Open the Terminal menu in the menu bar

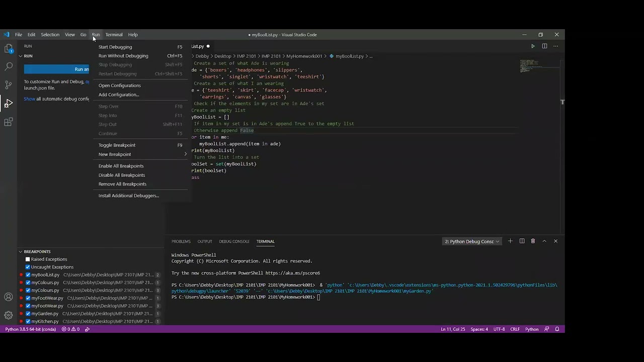point(114,35)
